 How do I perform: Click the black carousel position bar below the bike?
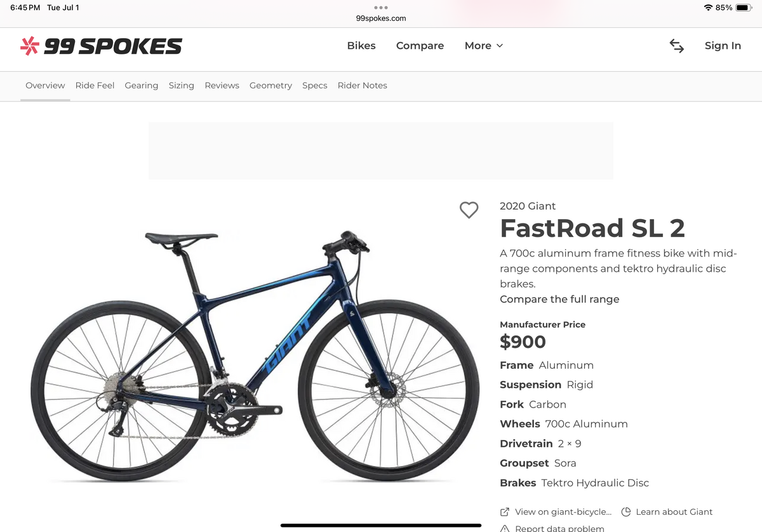[380, 524]
